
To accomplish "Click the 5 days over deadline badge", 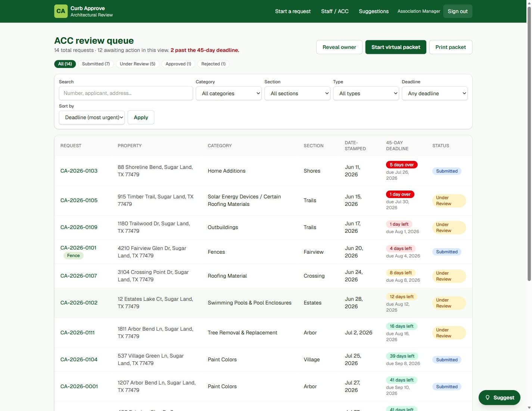I will (402, 165).
